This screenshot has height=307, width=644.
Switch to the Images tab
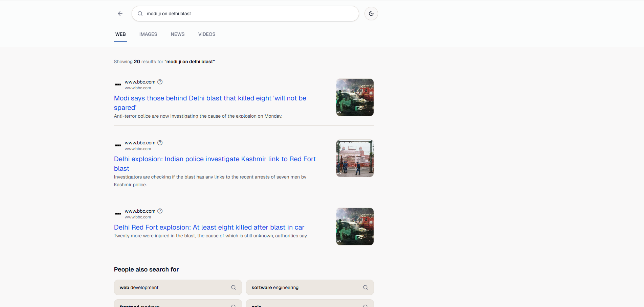[x=148, y=34]
